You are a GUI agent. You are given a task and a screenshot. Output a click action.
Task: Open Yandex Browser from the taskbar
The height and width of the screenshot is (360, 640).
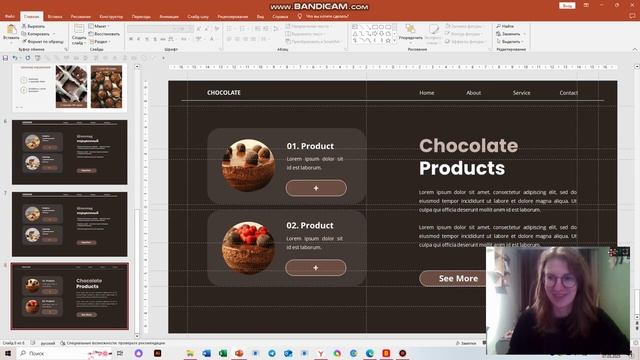pos(321,353)
